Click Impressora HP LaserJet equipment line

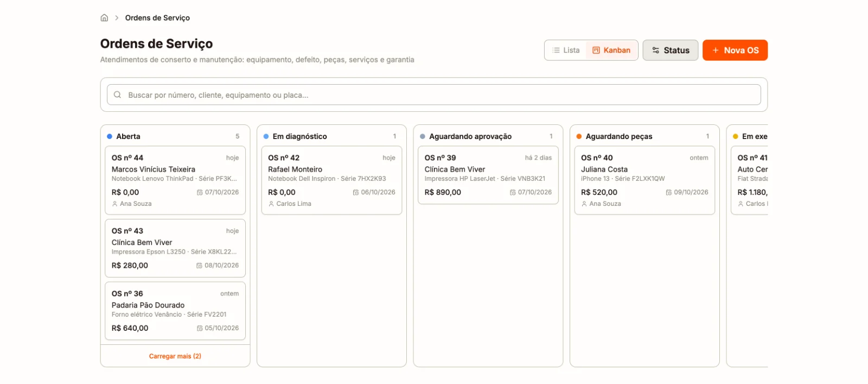coord(485,179)
